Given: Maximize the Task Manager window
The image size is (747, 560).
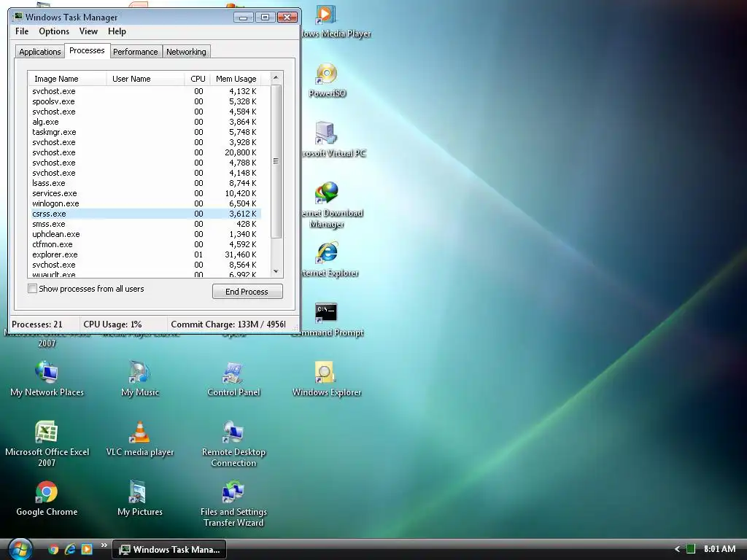Looking at the screenshot, I should pyautogui.click(x=266, y=17).
